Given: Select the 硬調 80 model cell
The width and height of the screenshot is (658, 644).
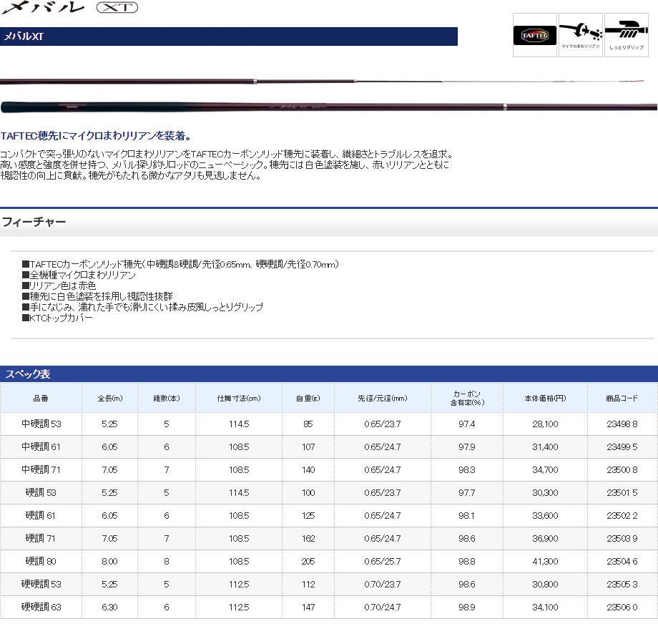Looking at the screenshot, I should pos(41,561).
